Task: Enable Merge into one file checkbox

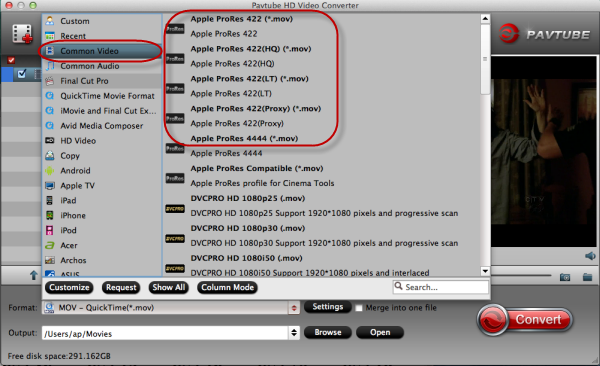Action: coord(359,308)
